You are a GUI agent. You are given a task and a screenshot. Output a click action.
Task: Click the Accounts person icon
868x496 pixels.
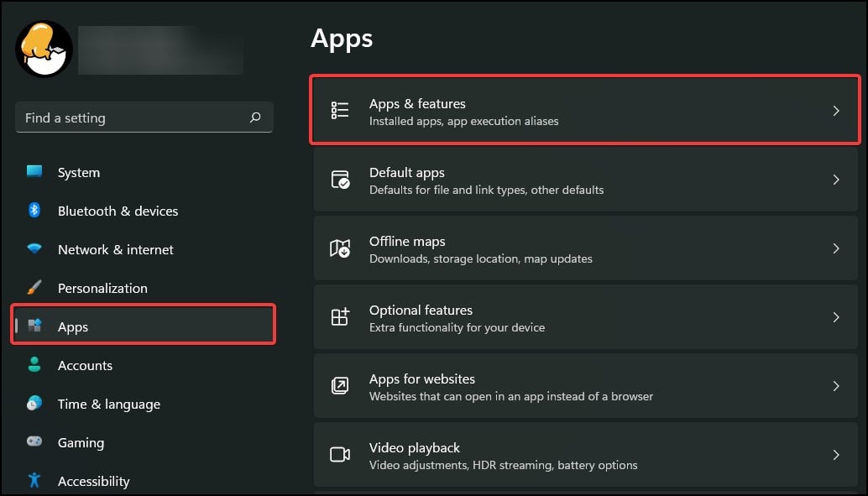(34, 364)
